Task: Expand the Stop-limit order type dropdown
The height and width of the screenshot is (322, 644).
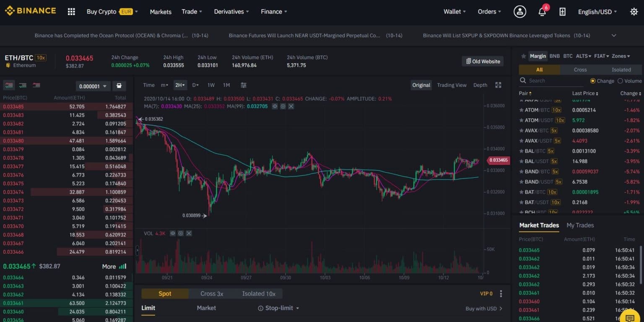Action: 279,308
